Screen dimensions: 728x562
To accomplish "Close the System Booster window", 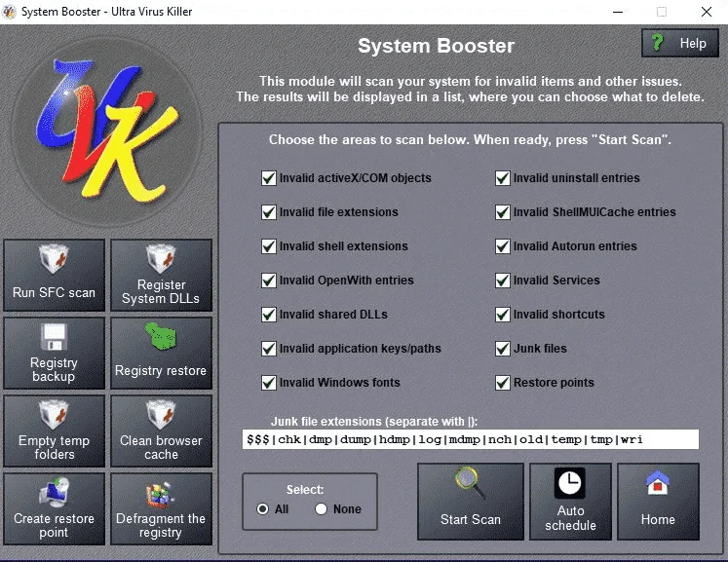I will (707, 12).
